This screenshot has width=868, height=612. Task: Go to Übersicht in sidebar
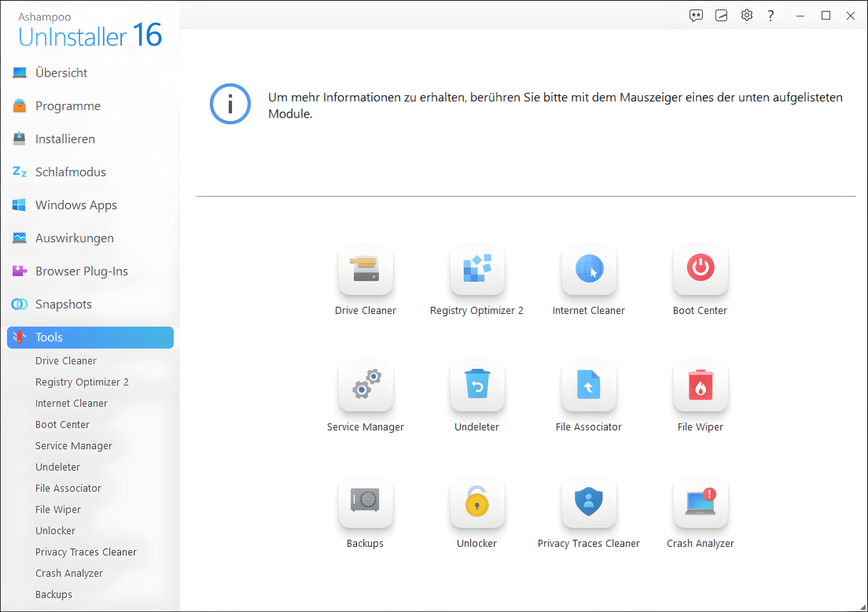[61, 73]
